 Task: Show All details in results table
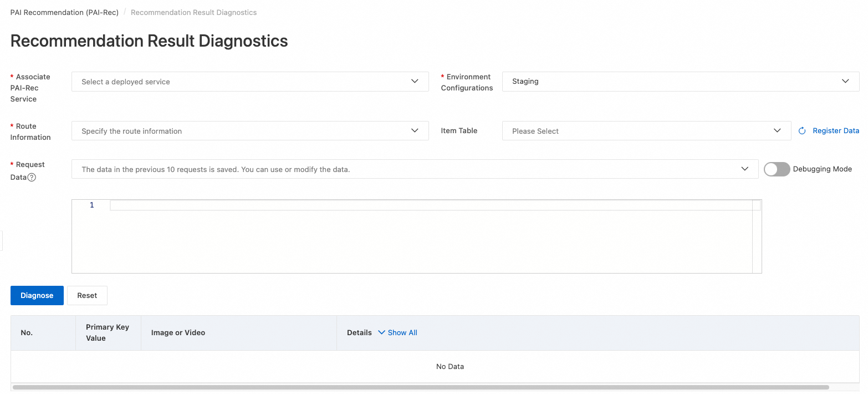[402, 332]
